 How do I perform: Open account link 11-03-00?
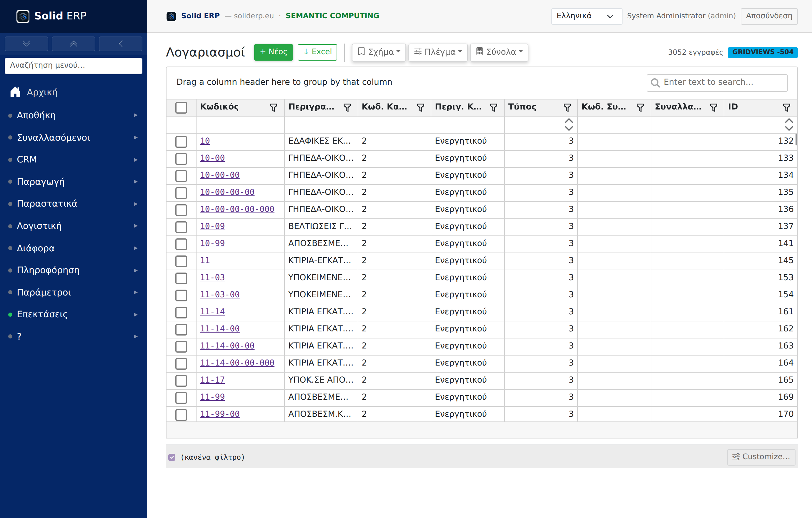[220, 295]
